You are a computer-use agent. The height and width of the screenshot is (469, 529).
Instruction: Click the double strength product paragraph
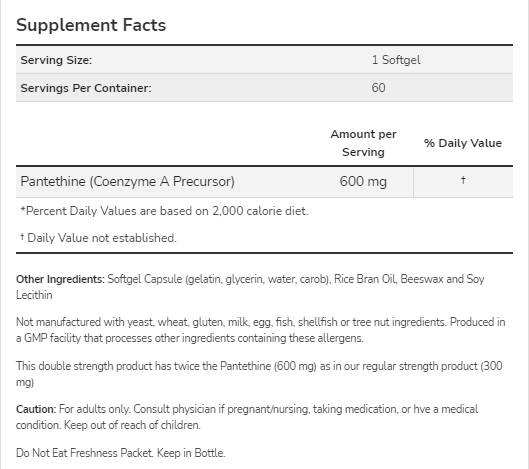(259, 374)
